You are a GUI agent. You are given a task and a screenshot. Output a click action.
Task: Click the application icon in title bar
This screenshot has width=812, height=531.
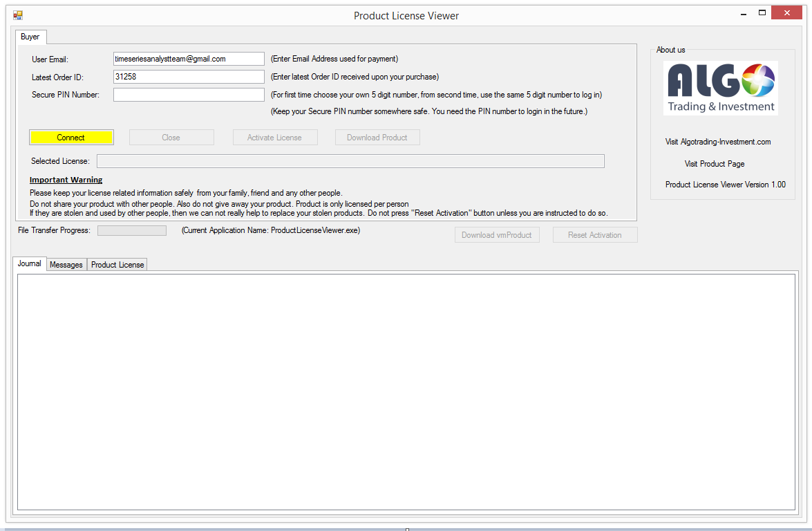[18, 15]
